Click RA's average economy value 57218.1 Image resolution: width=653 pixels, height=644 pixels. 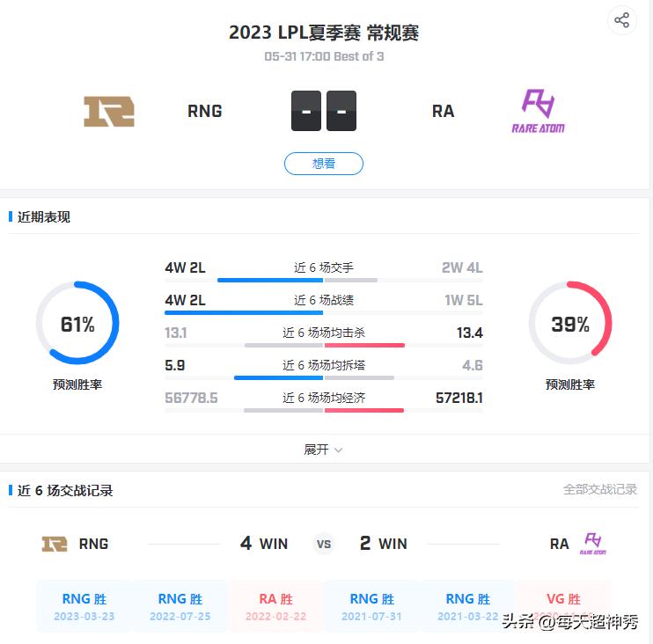(x=459, y=398)
